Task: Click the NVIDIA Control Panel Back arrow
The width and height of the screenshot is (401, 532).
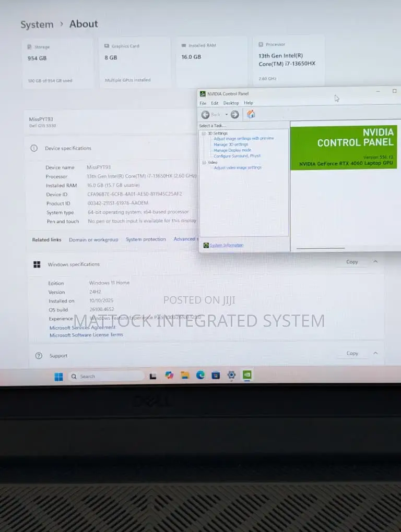Action: pos(205,115)
